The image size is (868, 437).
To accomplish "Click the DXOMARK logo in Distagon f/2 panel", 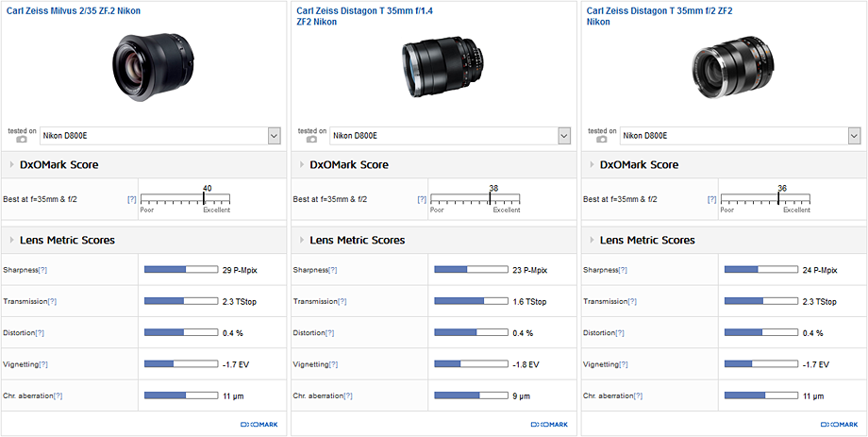I will [x=839, y=425].
